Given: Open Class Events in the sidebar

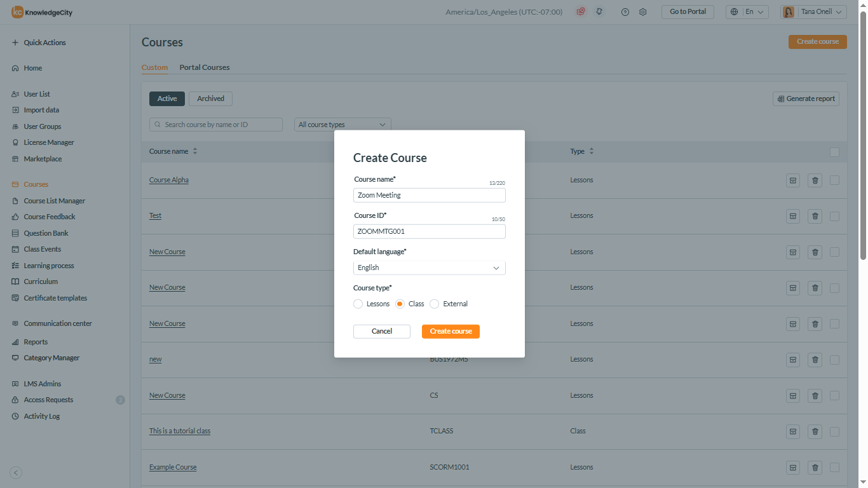Looking at the screenshot, I should pos(43,249).
